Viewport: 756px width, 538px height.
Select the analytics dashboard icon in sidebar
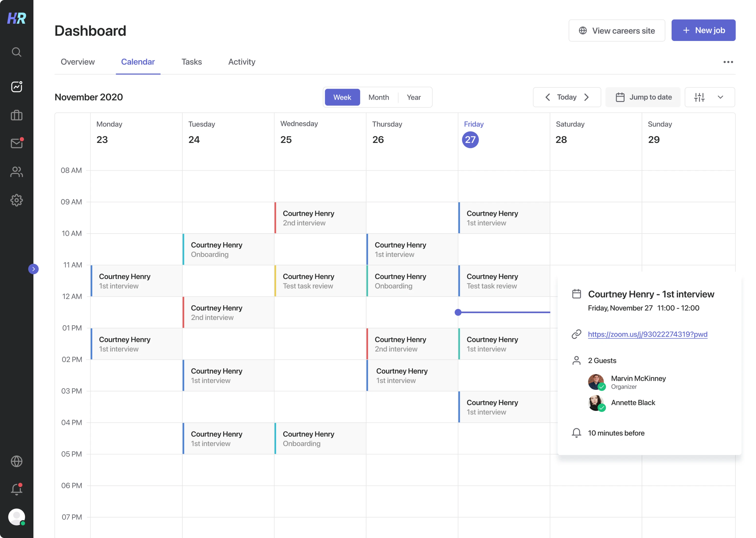click(x=16, y=86)
